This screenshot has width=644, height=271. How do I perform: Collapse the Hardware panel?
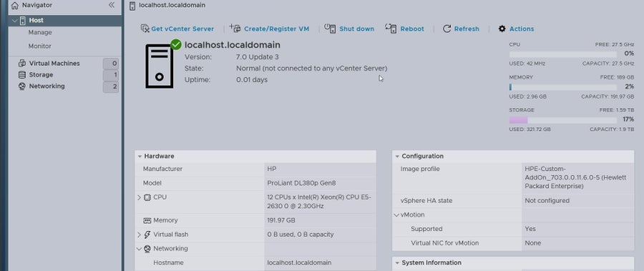140,157
